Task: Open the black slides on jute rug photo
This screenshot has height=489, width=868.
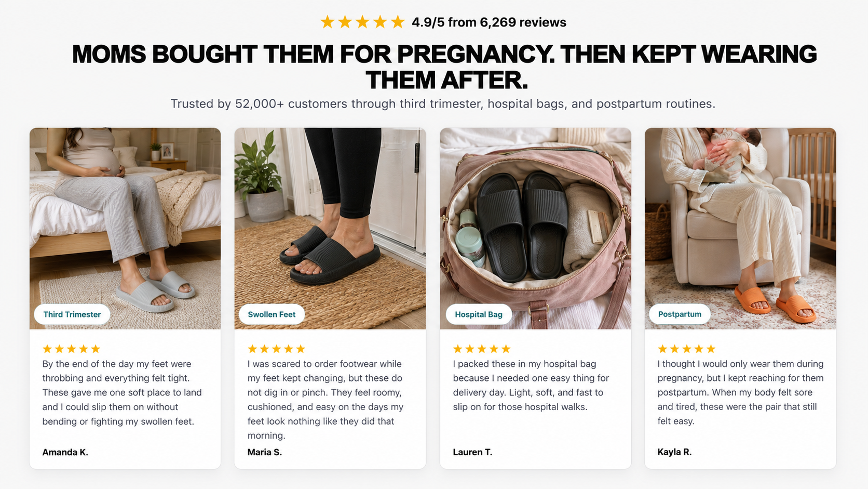Action: [x=330, y=229]
